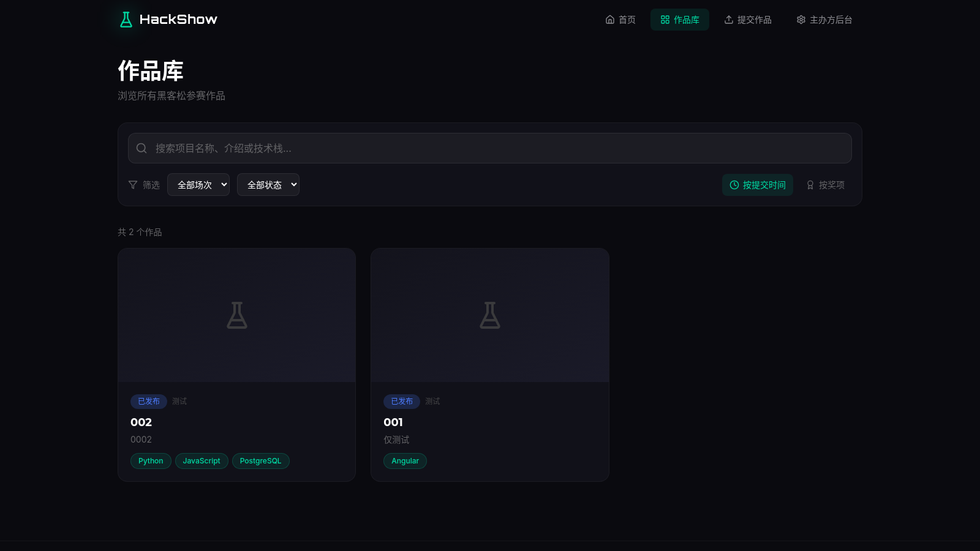Open the 002 project thumbnail
Screen dimensions: 980x551
(237, 315)
